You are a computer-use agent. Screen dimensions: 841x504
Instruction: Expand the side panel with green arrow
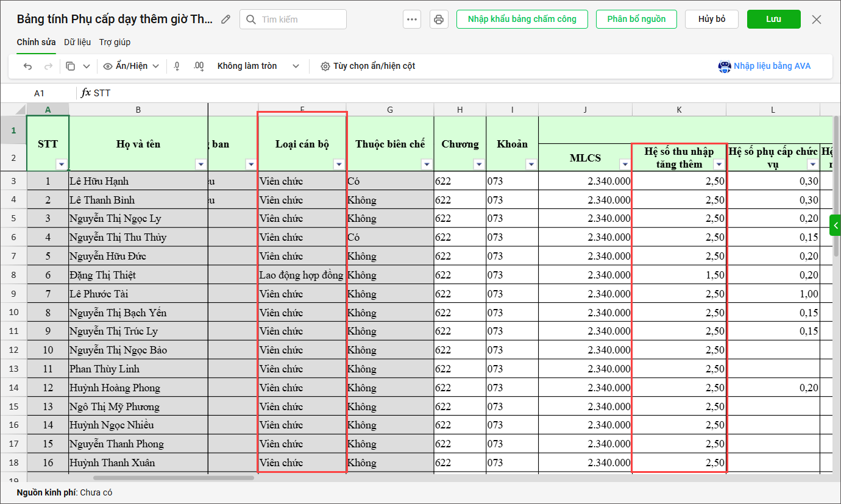tap(835, 225)
